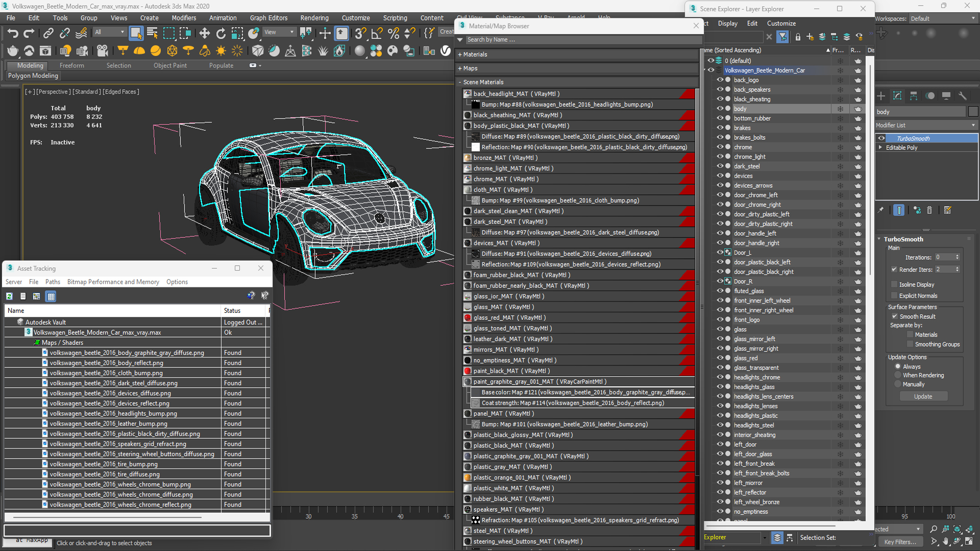980x551 pixels.
Task: Toggle the Angle Snap icon
Action: tap(377, 33)
